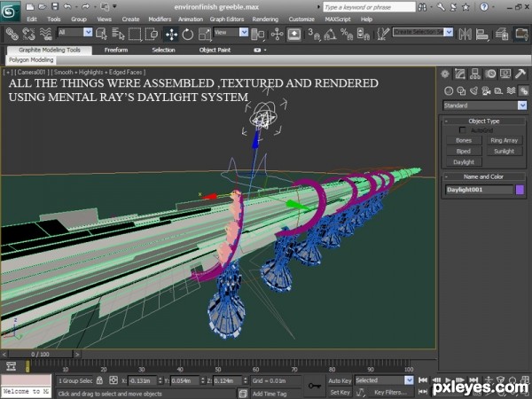Activate the Select and Rotate tool

coord(188,35)
